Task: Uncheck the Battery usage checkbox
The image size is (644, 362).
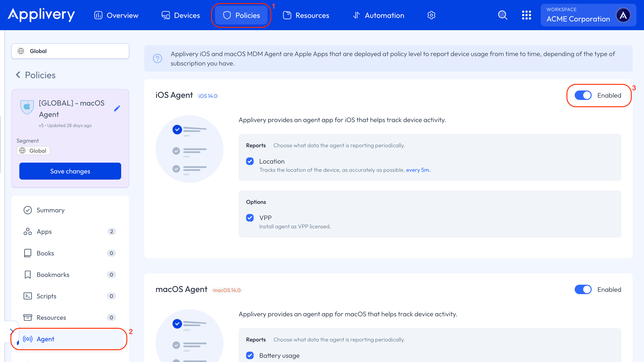Action: tap(250, 355)
